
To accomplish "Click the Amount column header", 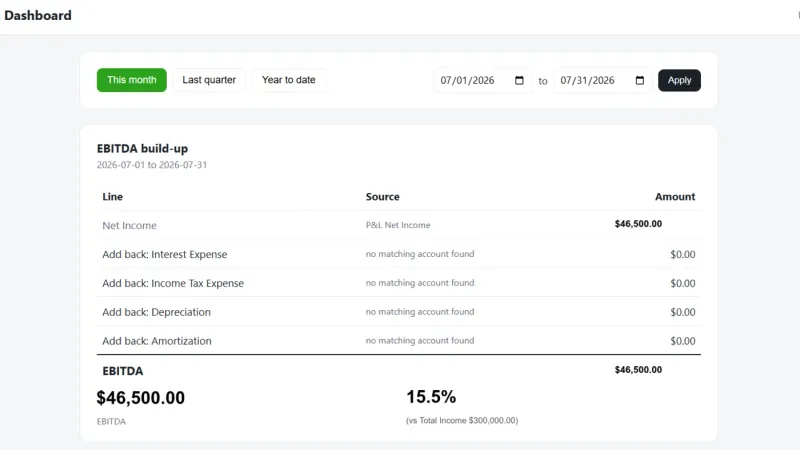I will (675, 197).
